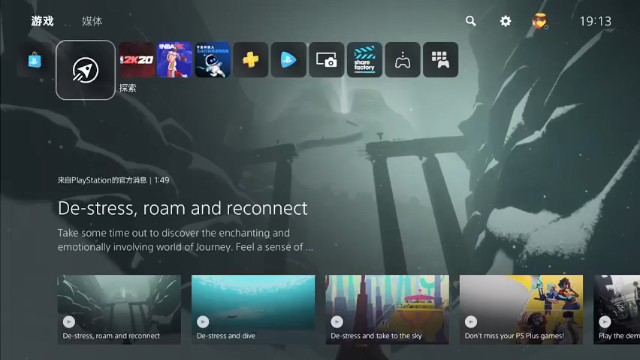Viewport: 640px width, 360px height.
Task: Open the 'De-stress, roam and reconnect' headline
Action: (182, 208)
